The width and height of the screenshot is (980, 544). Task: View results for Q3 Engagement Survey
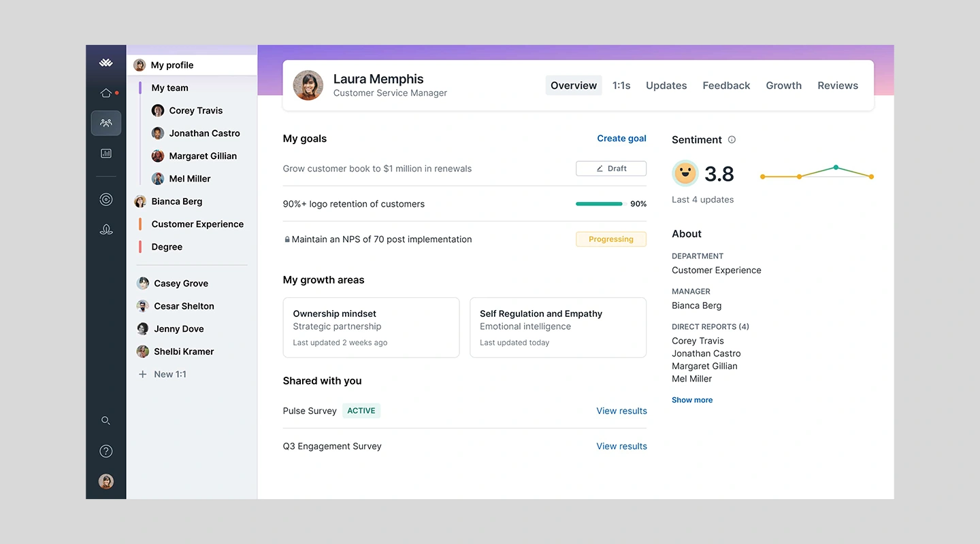click(621, 446)
